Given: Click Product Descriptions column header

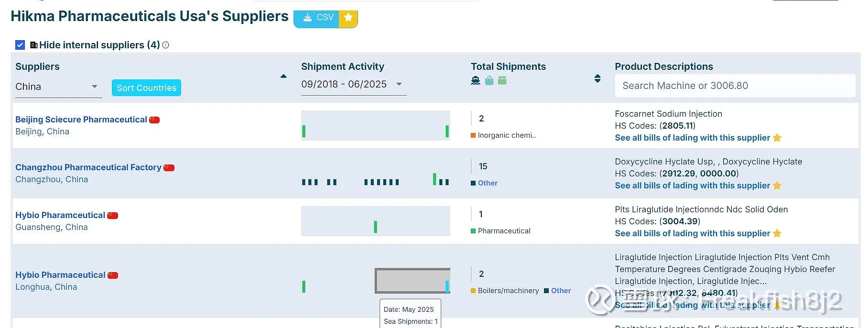Looking at the screenshot, I should click(x=664, y=66).
